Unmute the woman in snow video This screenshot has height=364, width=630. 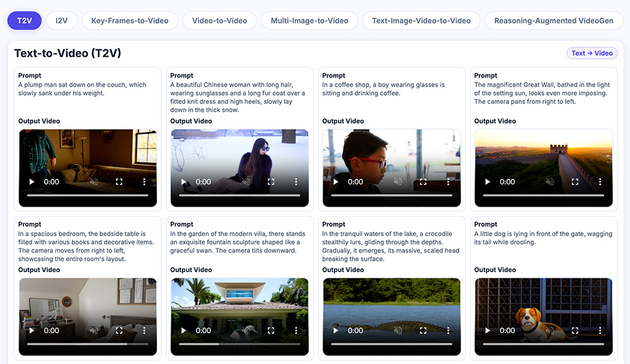(x=246, y=182)
